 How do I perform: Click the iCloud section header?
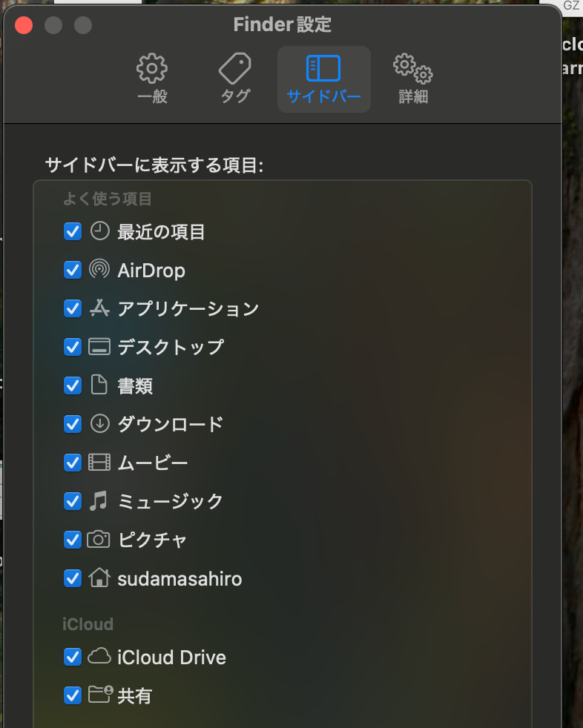pos(88,624)
